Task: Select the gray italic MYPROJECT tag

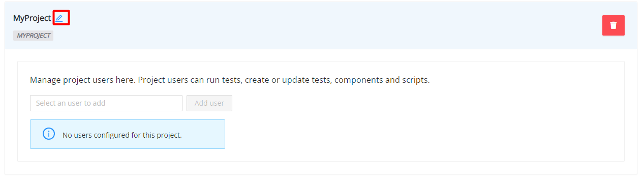Action: (x=34, y=36)
